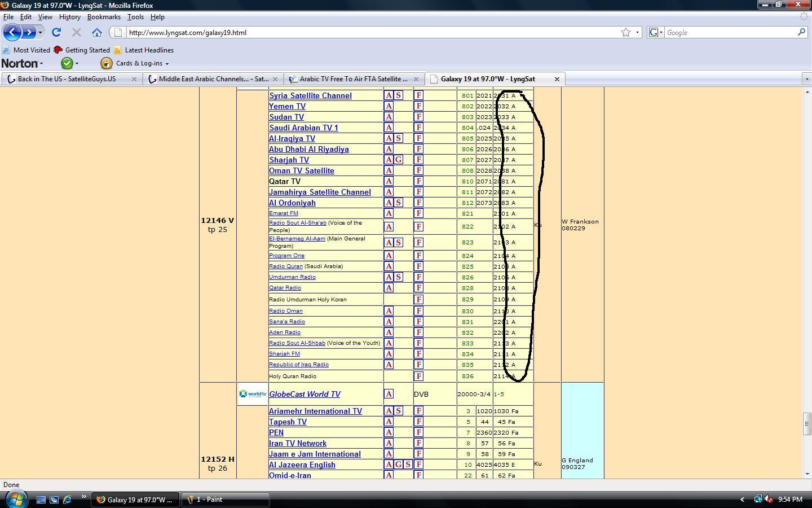Click Switch between windows in Quick Launch
This screenshot has width=812, height=508.
pos(54,500)
